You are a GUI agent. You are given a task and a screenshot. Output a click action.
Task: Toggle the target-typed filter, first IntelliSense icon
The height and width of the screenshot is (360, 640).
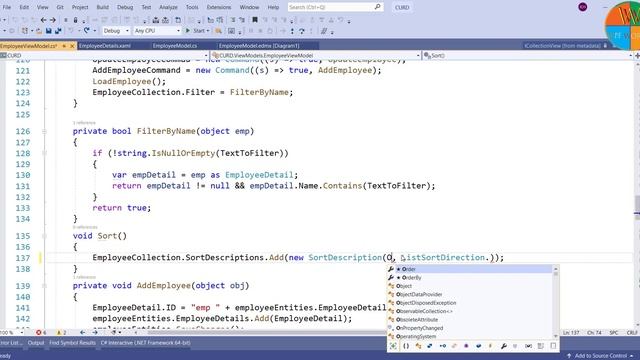tap(393, 346)
